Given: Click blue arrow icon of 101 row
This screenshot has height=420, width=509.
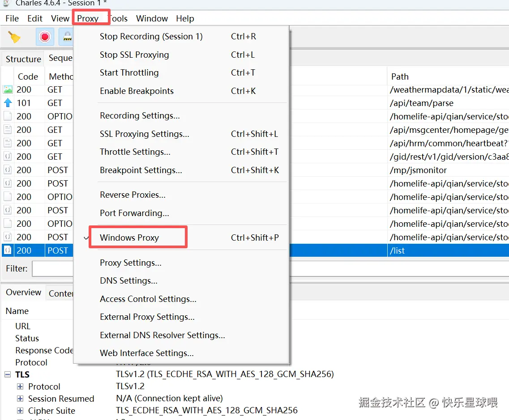Looking at the screenshot, I should pyautogui.click(x=8, y=103).
